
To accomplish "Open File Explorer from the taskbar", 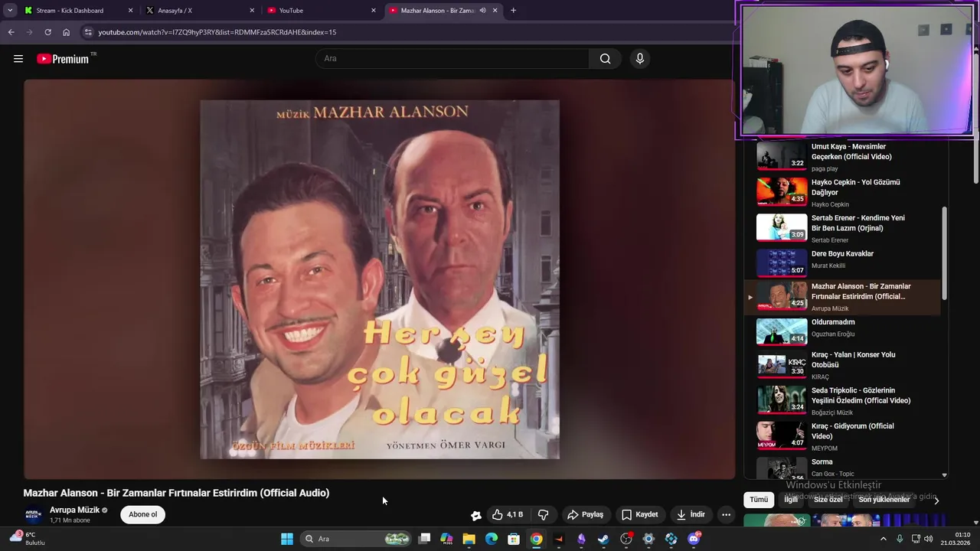I will (x=469, y=539).
